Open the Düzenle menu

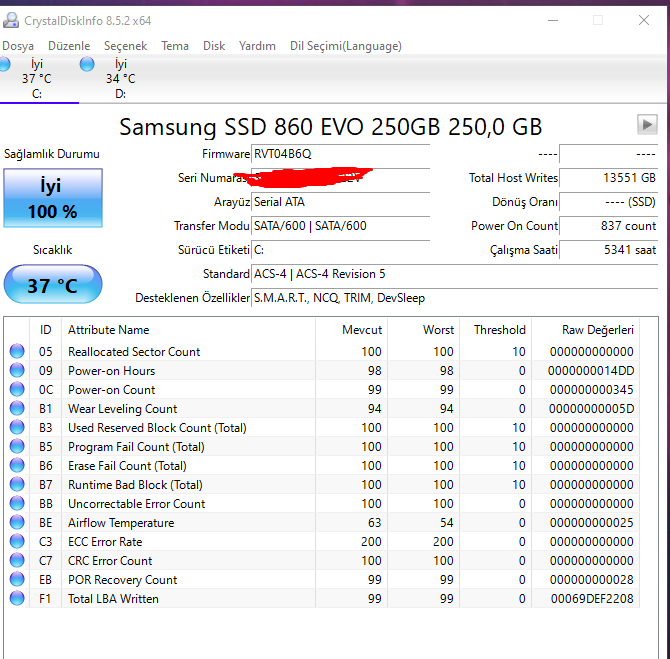69,46
